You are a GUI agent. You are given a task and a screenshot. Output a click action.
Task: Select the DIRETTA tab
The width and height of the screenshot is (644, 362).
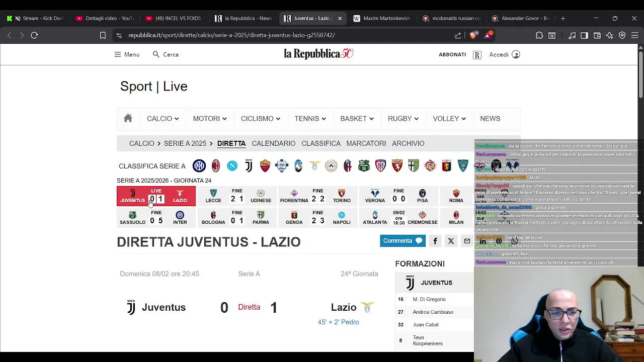click(231, 143)
